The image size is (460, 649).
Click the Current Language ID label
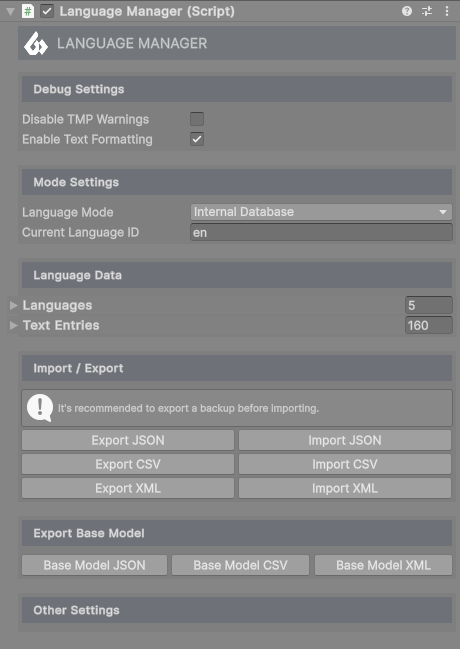pyautogui.click(x=80, y=232)
